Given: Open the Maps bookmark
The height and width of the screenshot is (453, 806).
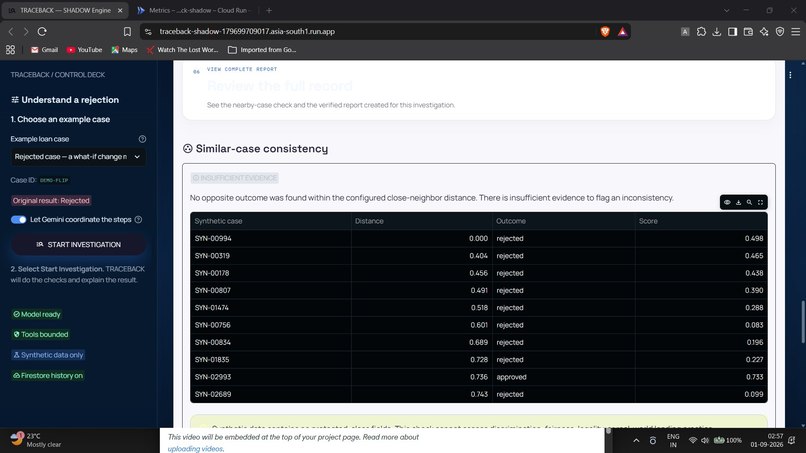Looking at the screenshot, I should 124,50.
